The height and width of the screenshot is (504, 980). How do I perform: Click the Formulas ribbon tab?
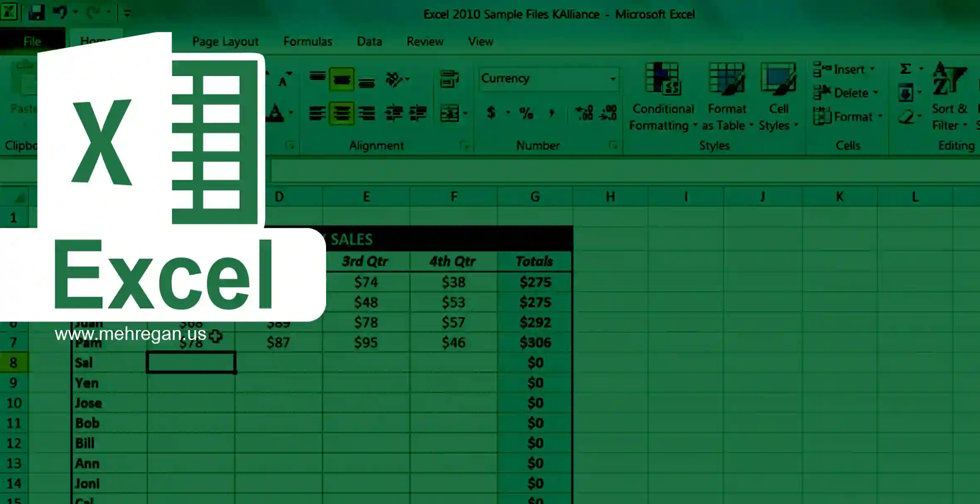point(307,41)
